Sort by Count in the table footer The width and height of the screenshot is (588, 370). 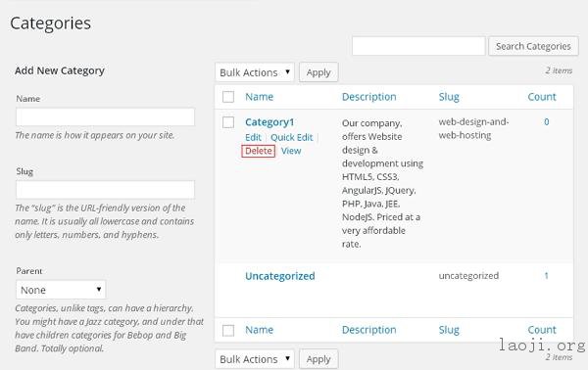pyautogui.click(x=542, y=330)
